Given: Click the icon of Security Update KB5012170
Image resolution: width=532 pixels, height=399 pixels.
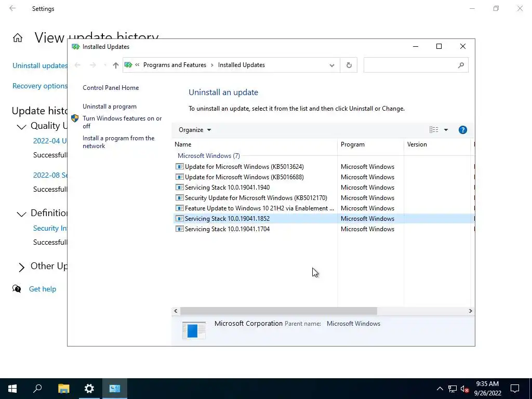Looking at the screenshot, I should [179, 198].
